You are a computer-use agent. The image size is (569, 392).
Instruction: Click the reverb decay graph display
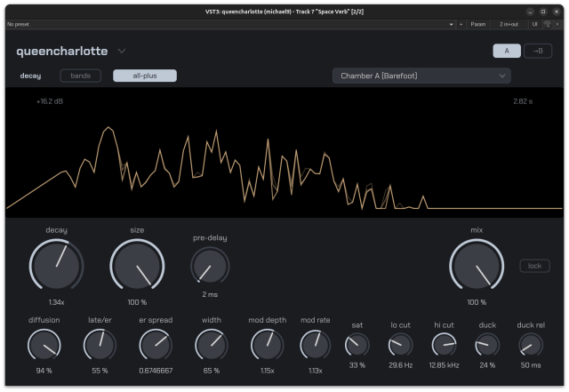point(284,153)
